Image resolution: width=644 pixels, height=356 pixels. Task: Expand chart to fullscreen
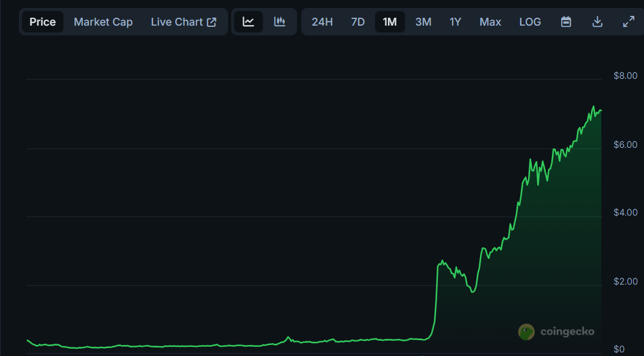tap(628, 22)
